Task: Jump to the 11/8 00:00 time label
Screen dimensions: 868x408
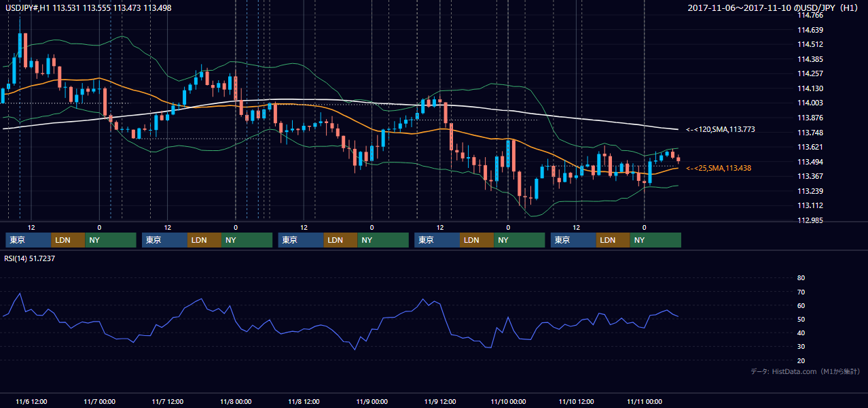Action: coord(236,401)
